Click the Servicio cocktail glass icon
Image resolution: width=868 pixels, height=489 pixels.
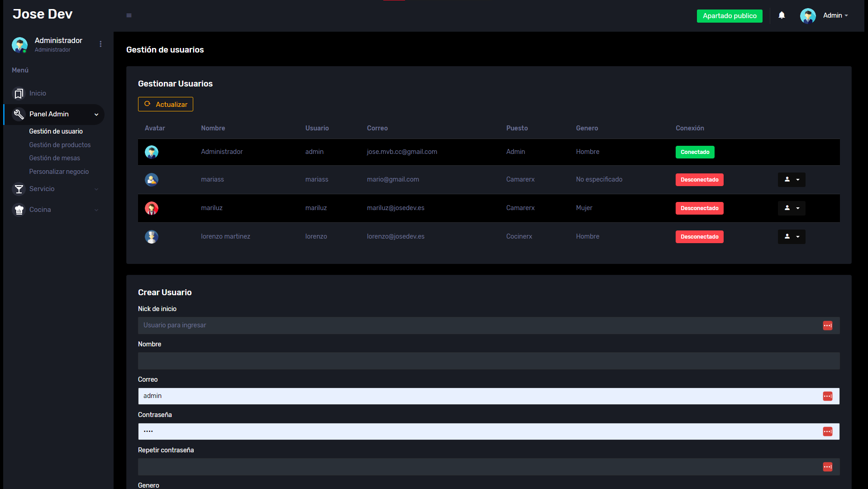click(19, 189)
